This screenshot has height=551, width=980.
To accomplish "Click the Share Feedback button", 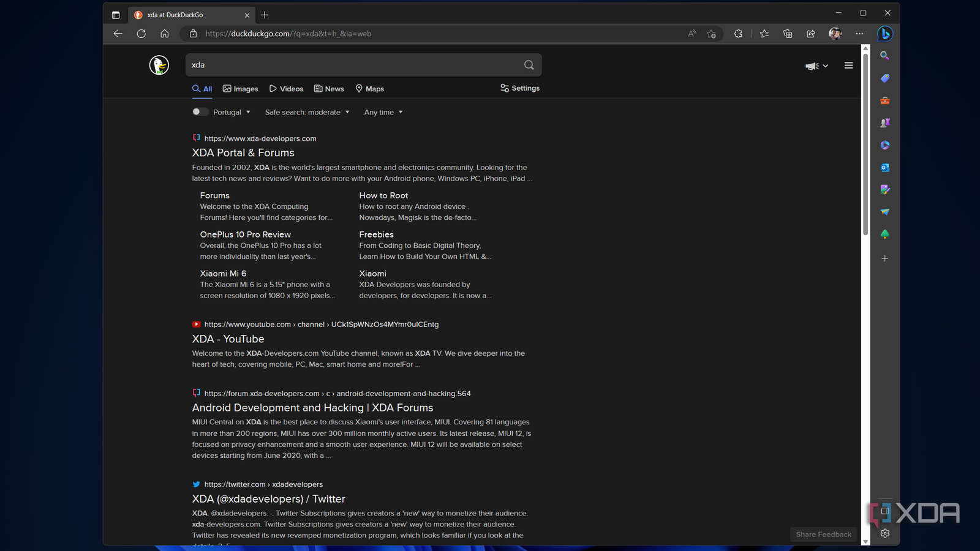I will 823,534.
